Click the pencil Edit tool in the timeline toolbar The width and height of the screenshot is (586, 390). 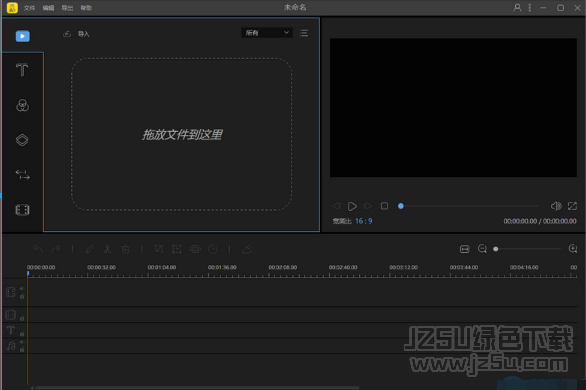click(90, 249)
